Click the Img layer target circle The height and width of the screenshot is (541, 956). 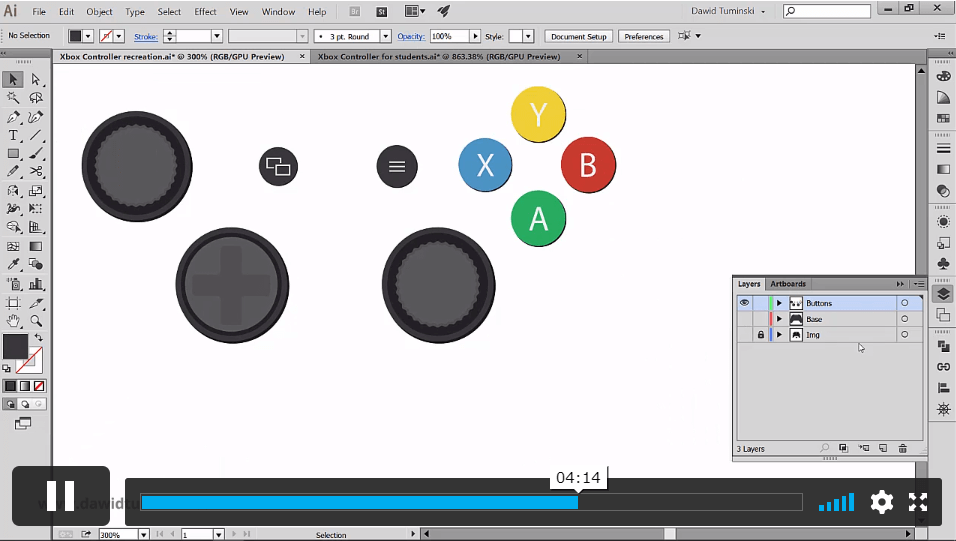pos(904,334)
